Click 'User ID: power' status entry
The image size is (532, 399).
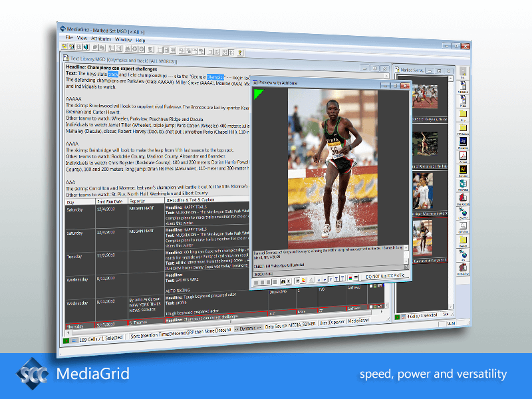(x=332, y=323)
